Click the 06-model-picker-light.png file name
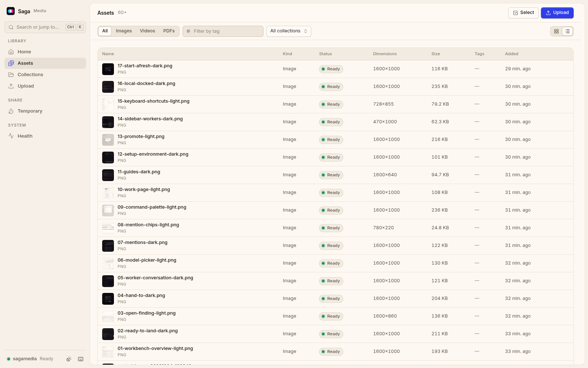 [x=147, y=260]
